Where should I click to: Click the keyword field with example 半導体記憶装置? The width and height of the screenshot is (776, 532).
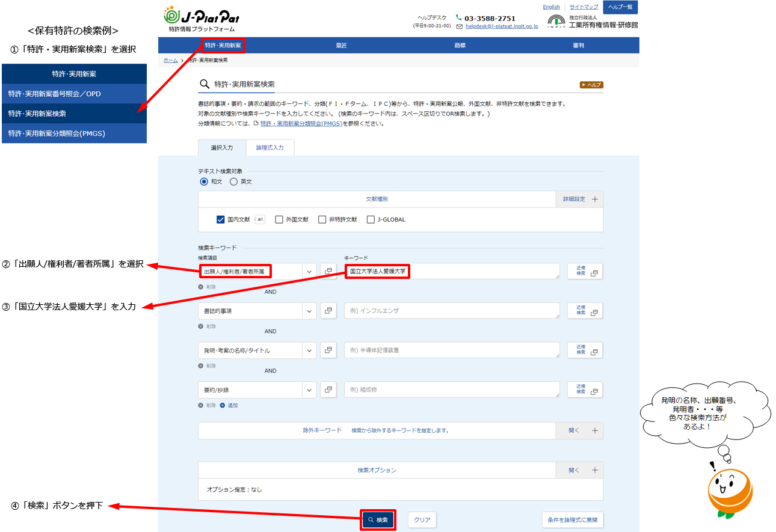[x=452, y=350]
